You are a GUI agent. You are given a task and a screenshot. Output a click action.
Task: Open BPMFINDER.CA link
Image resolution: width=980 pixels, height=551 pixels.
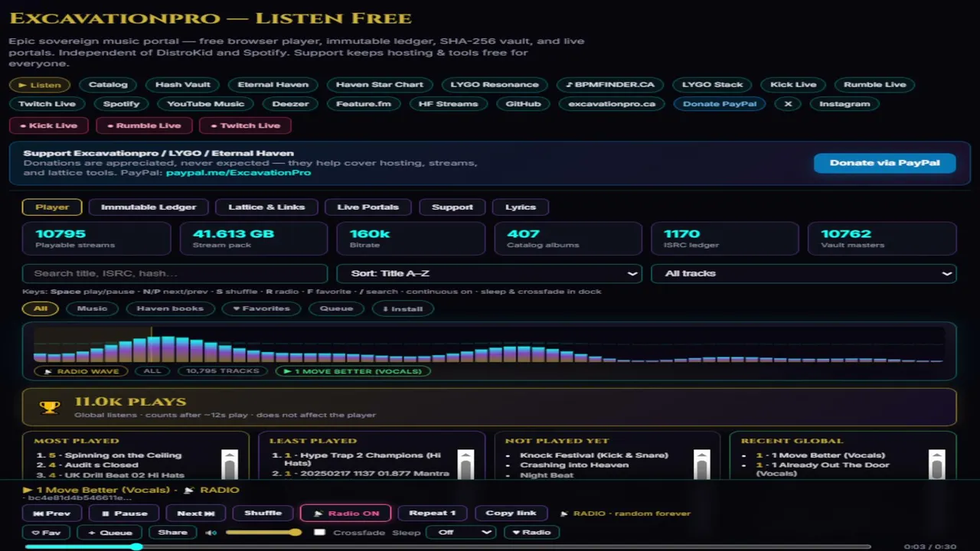click(610, 85)
